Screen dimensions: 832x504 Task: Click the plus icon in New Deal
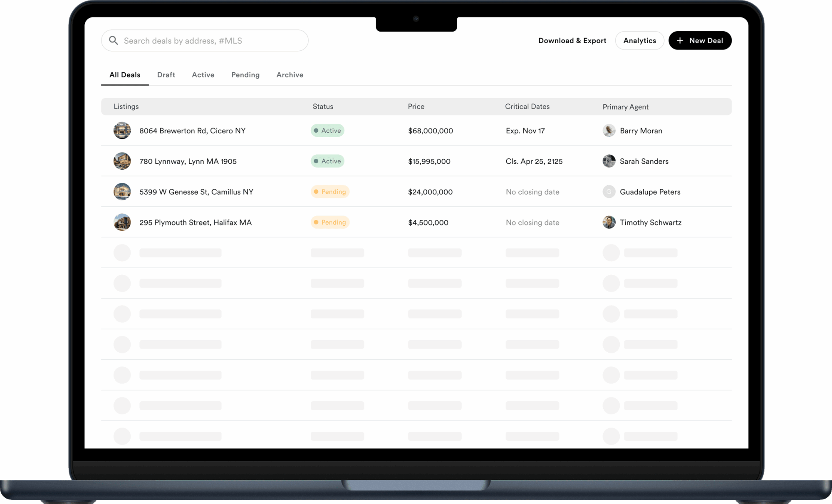680,40
